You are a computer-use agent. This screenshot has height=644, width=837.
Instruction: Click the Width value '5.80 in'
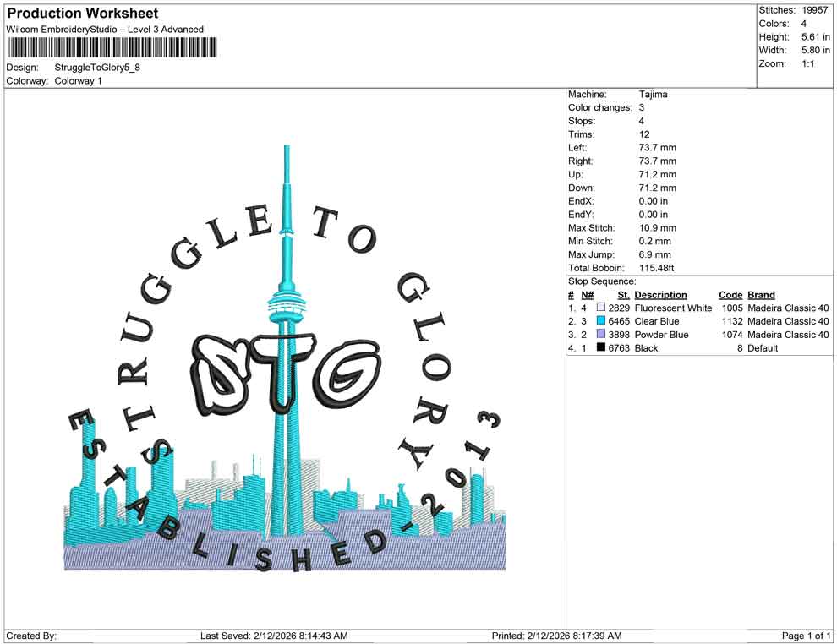(x=816, y=50)
